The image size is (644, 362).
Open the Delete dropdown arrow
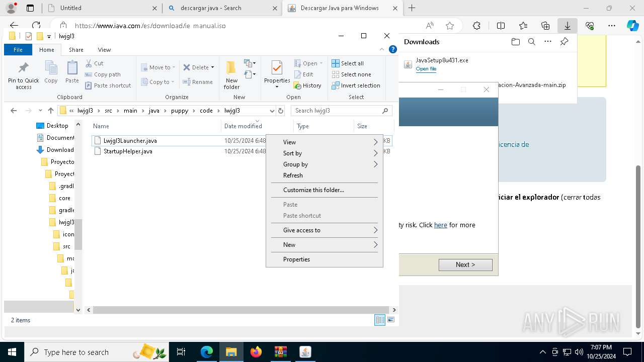pyautogui.click(x=212, y=67)
